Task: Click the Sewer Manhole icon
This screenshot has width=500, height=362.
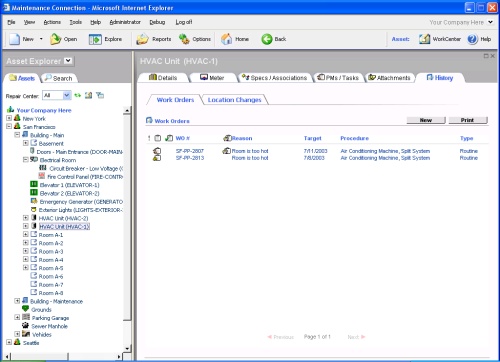Action: 25,325
